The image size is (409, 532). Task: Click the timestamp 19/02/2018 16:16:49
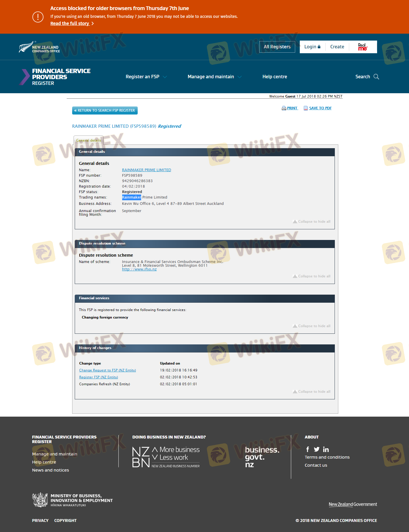[x=179, y=370]
